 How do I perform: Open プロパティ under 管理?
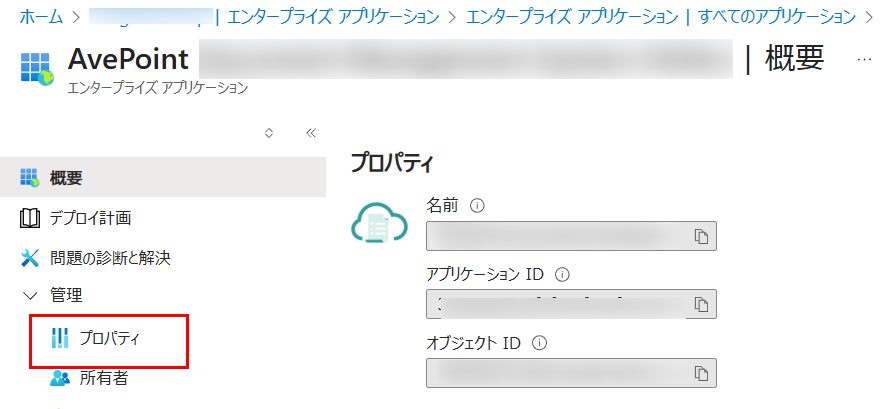pos(109,339)
